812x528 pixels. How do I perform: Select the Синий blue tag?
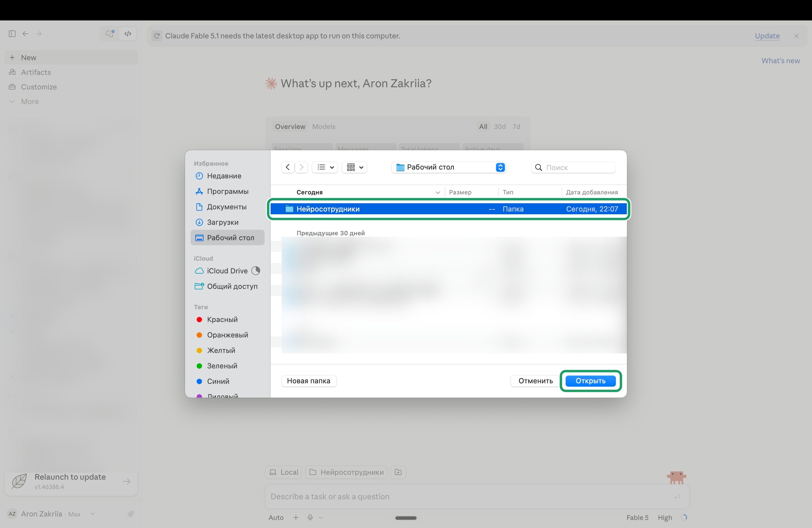pos(227,381)
